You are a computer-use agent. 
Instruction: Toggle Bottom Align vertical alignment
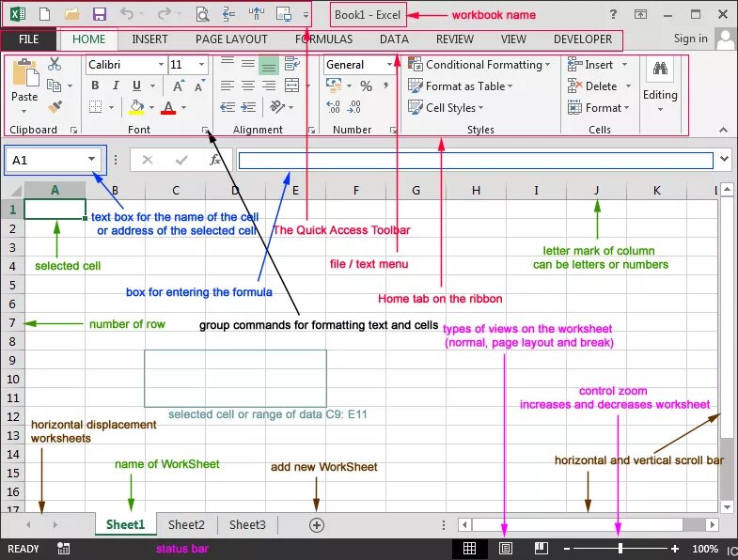[268, 65]
